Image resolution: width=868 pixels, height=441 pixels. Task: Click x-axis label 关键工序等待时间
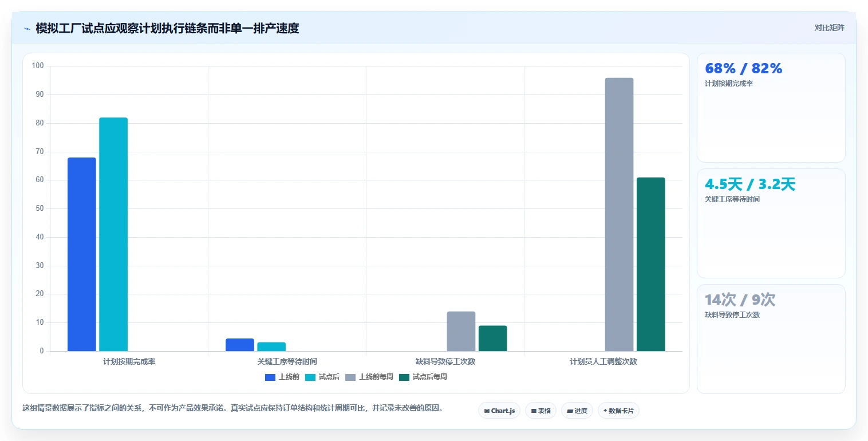tap(287, 362)
